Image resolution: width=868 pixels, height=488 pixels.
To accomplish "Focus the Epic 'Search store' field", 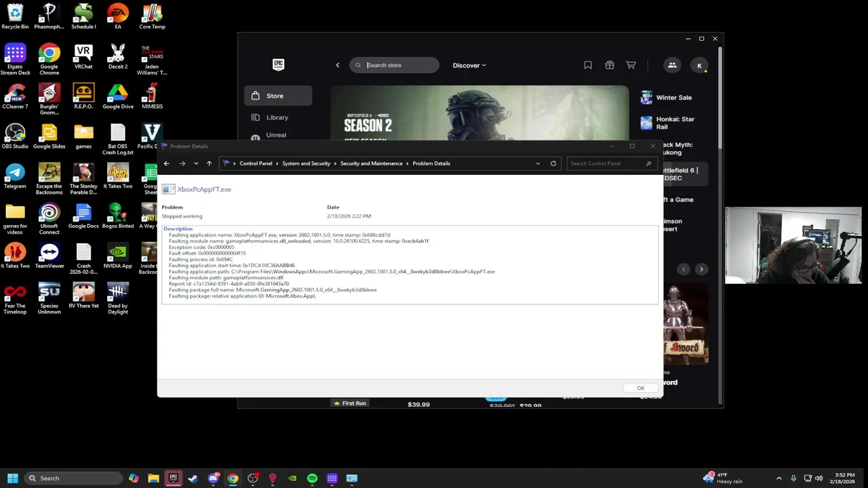I will (394, 65).
